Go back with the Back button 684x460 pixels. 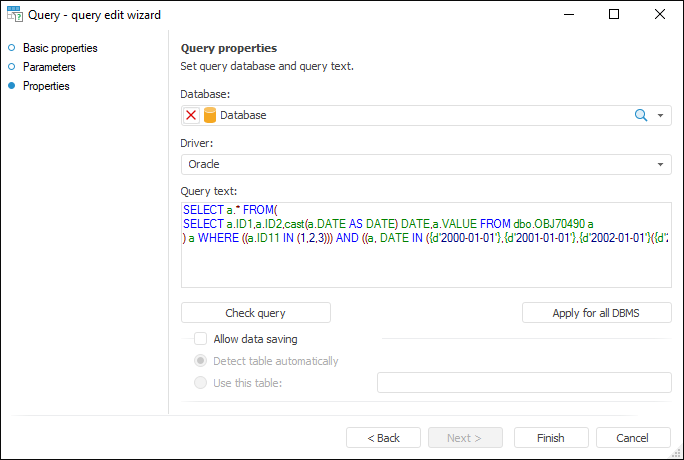383,438
